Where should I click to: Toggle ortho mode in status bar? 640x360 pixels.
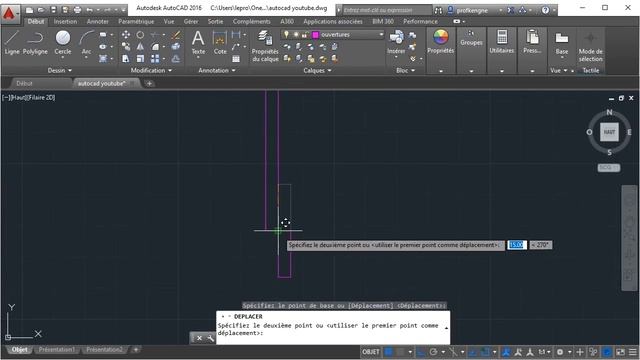point(421,352)
